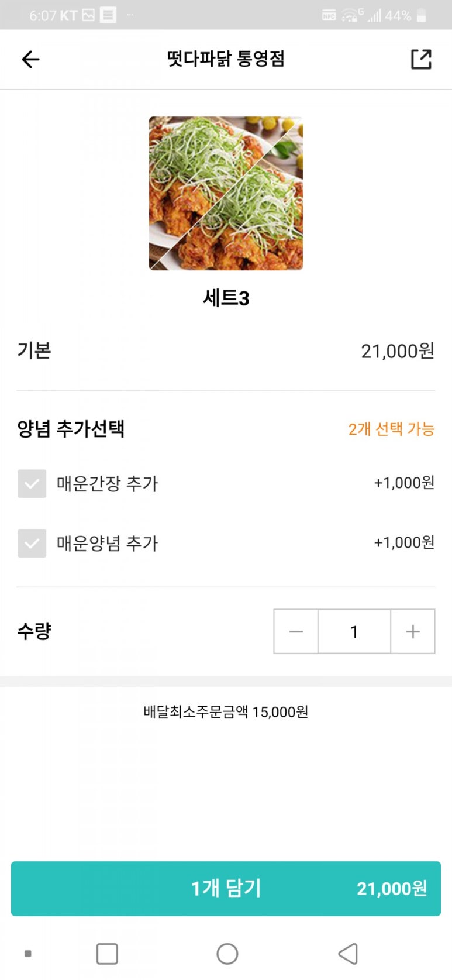
Task: Tap the plus quantity button
Action: [x=413, y=631]
